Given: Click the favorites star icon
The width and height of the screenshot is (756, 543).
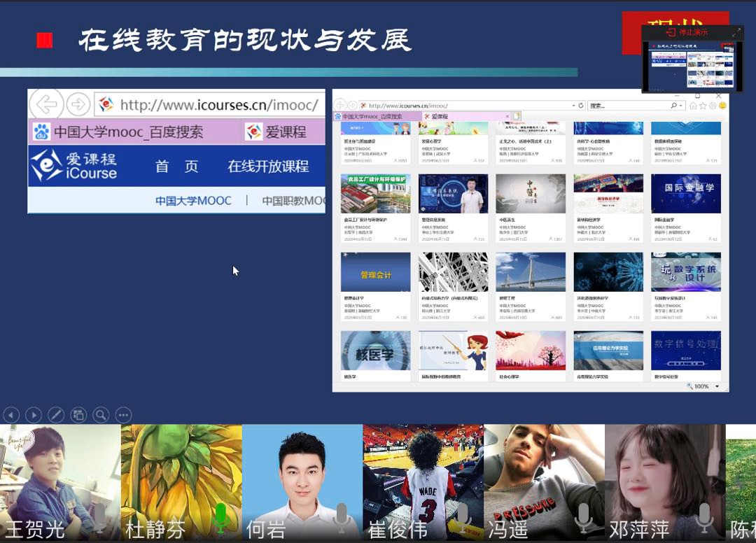Looking at the screenshot, I should tap(703, 106).
